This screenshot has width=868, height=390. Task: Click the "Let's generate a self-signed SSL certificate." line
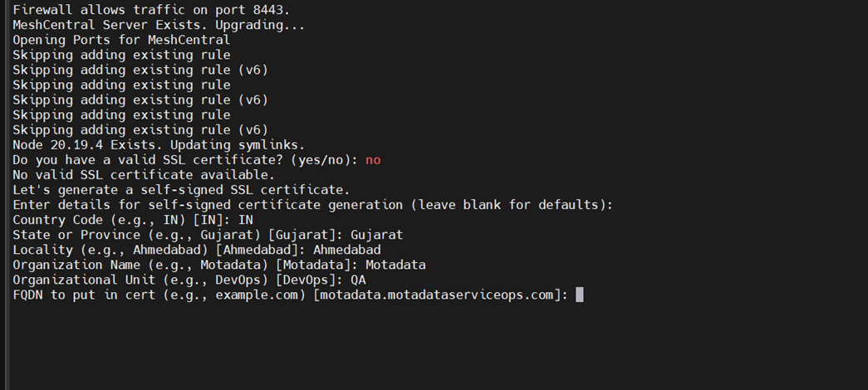click(181, 190)
